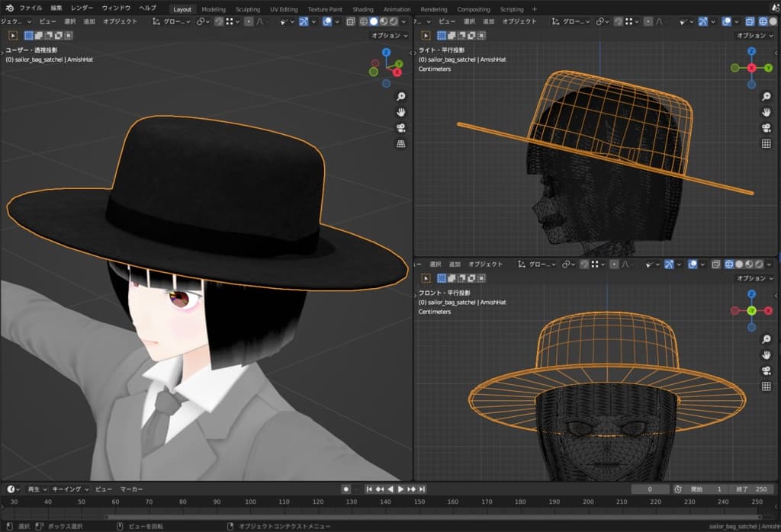Click the camera view icon in the bottom-right viewport
The image size is (781, 532).
(767, 370)
